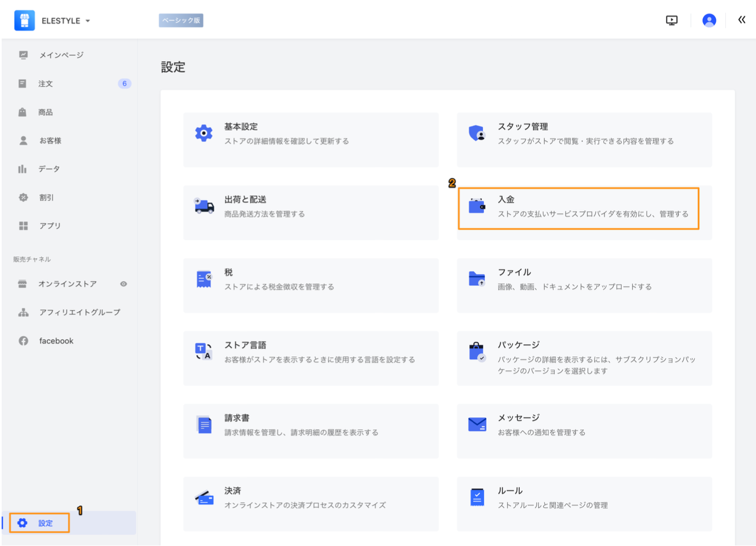Open your profile avatar menu
The width and height of the screenshot is (756, 546).
pyautogui.click(x=709, y=20)
